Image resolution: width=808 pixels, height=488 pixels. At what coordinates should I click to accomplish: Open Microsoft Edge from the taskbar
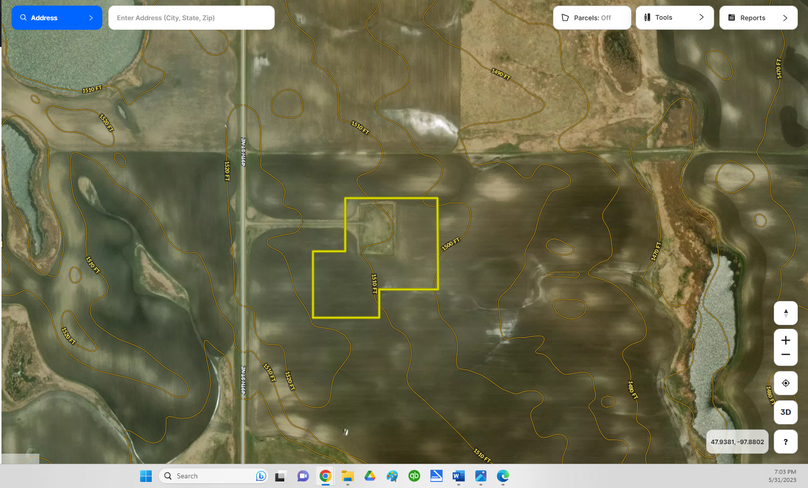pos(503,476)
